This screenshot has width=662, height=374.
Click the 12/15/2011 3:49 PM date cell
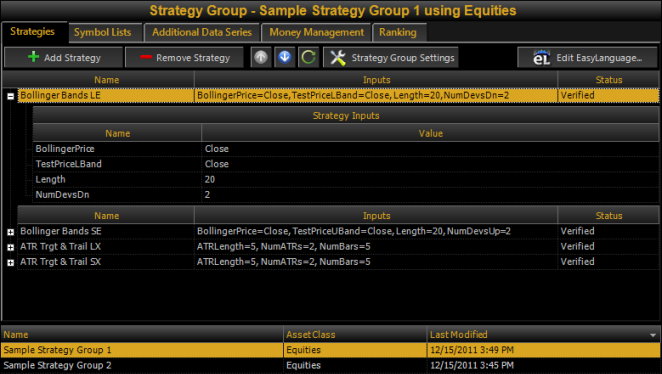[544, 350]
